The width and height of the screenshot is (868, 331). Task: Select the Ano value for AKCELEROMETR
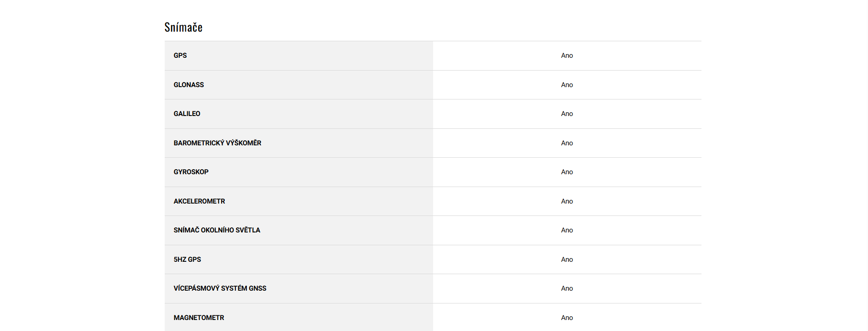(567, 201)
